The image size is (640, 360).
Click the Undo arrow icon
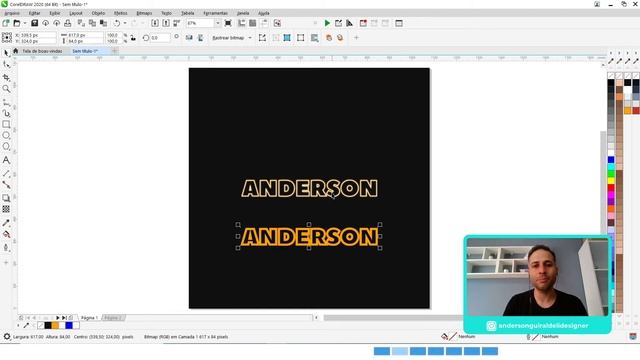coord(117,23)
